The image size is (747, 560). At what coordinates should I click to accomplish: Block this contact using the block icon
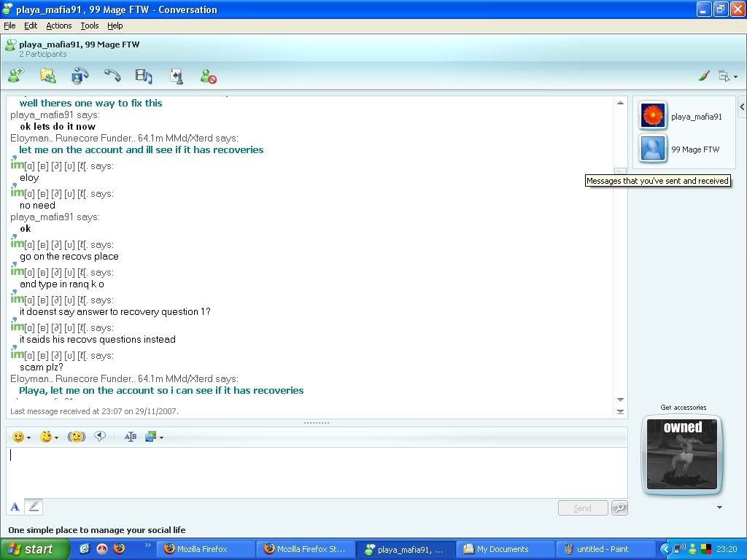click(x=208, y=75)
